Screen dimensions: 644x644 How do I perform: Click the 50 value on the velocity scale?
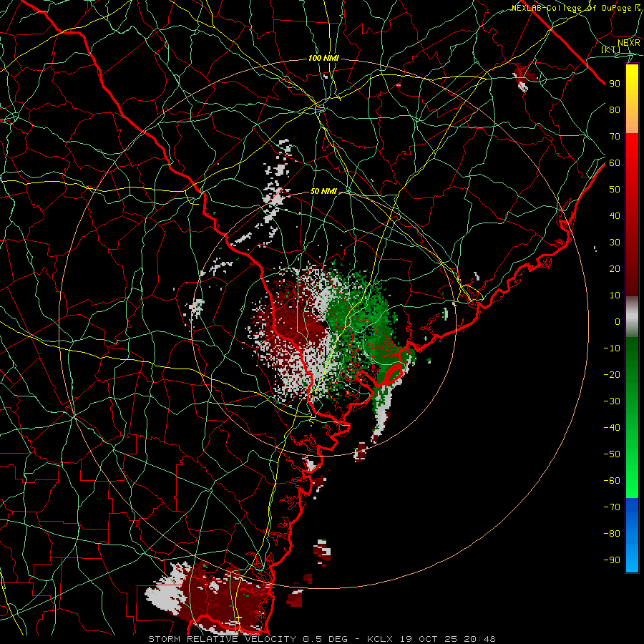(x=615, y=190)
